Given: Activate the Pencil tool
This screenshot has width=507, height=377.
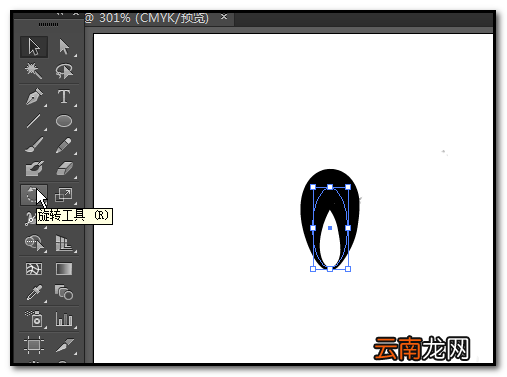Looking at the screenshot, I should pyautogui.click(x=64, y=145).
